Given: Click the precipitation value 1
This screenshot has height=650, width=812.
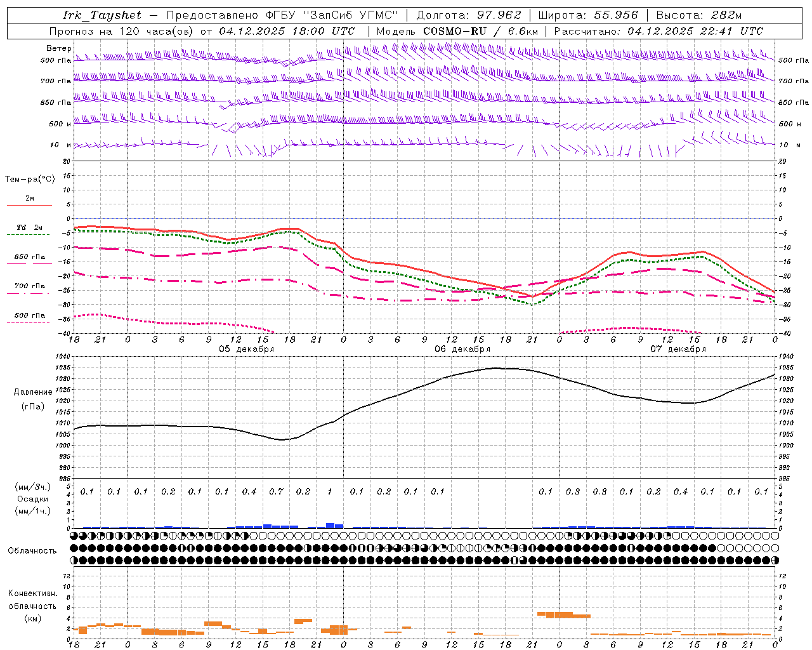Looking at the screenshot, I should point(330,492).
